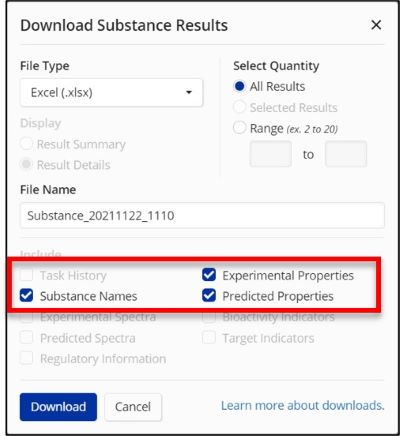
Task: Click the blue Download button
Action: pyautogui.click(x=58, y=407)
